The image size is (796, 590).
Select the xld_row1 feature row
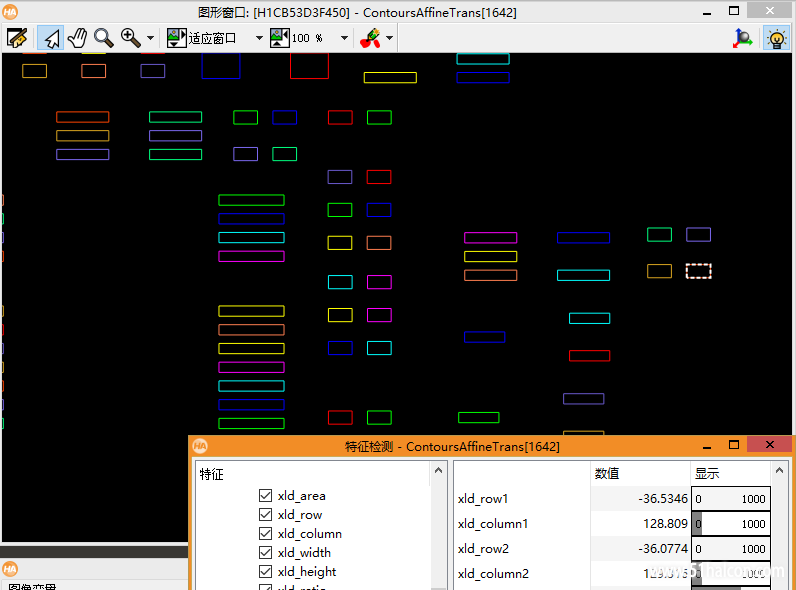tap(612, 499)
